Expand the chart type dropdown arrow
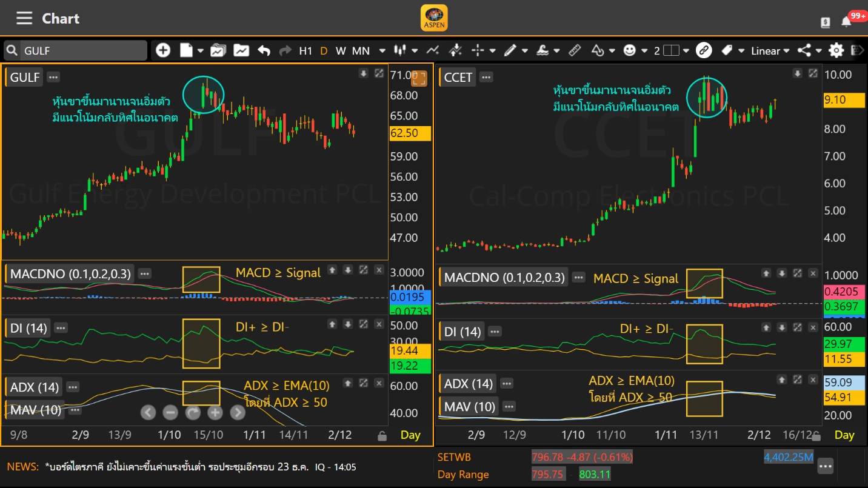Image resolution: width=868 pixels, height=488 pixels. click(415, 51)
